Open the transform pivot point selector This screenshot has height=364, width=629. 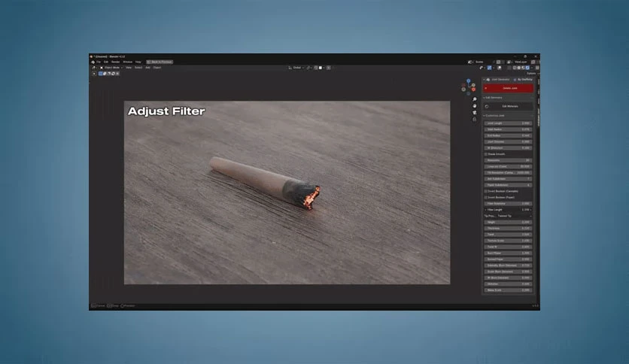click(309, 68)
